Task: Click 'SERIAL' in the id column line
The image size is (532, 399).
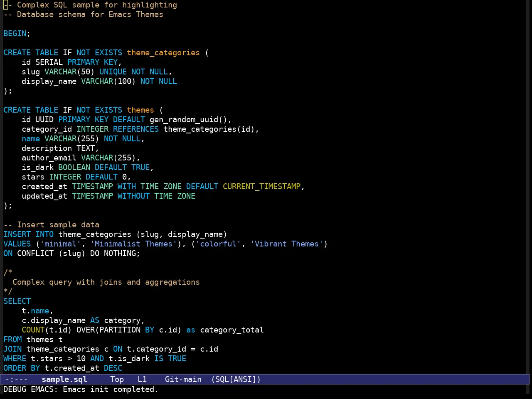Action: (x=49, y=62)
